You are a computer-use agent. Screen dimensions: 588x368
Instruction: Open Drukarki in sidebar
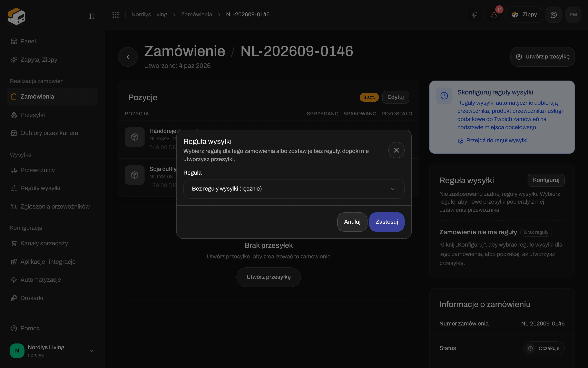[52, 298]
